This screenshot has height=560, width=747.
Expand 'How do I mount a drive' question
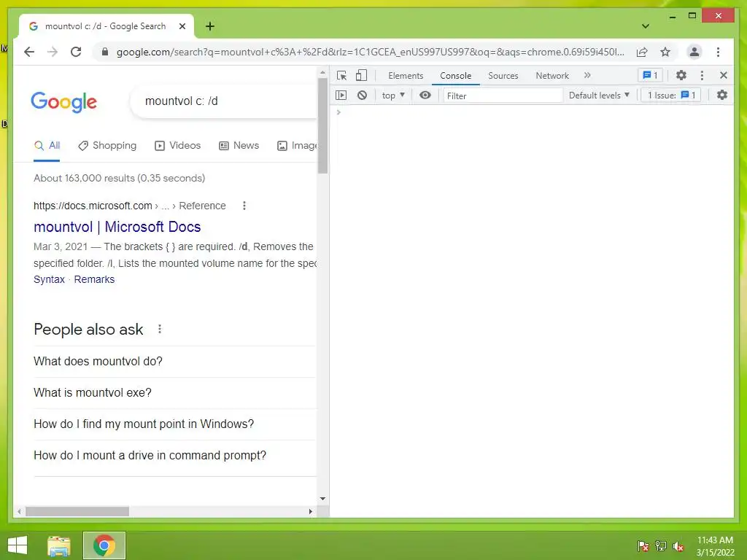tap(174, 456)
